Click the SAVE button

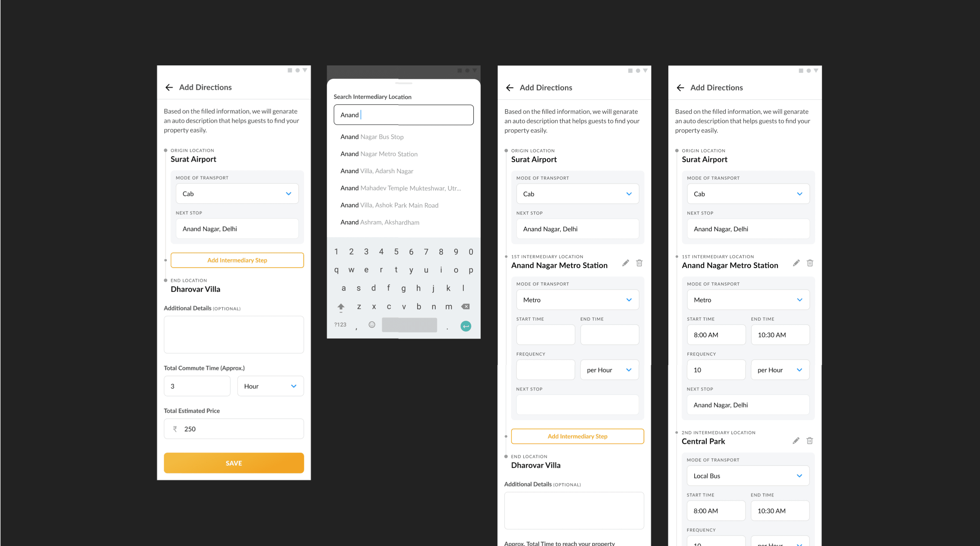[x=234, y=463]
